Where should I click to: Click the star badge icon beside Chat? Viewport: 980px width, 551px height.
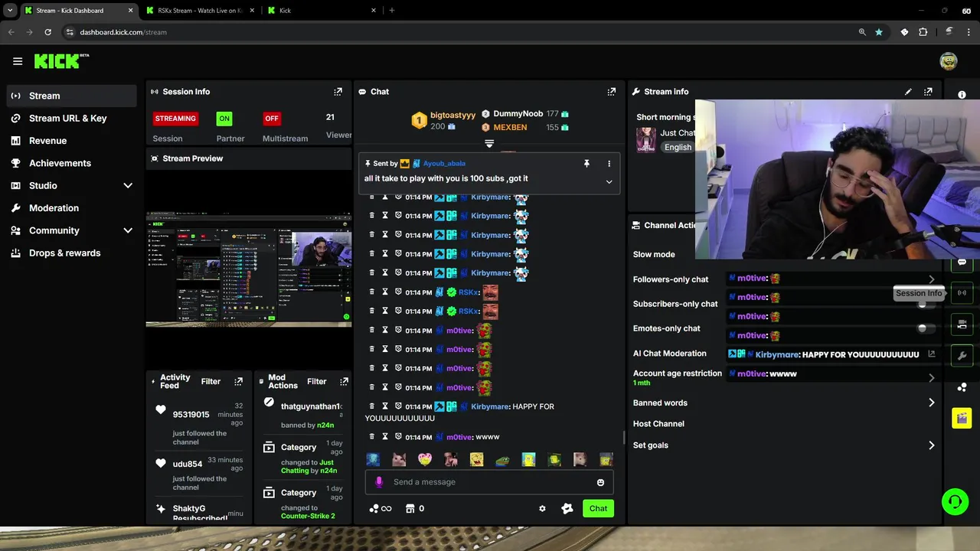coord(567,508)
